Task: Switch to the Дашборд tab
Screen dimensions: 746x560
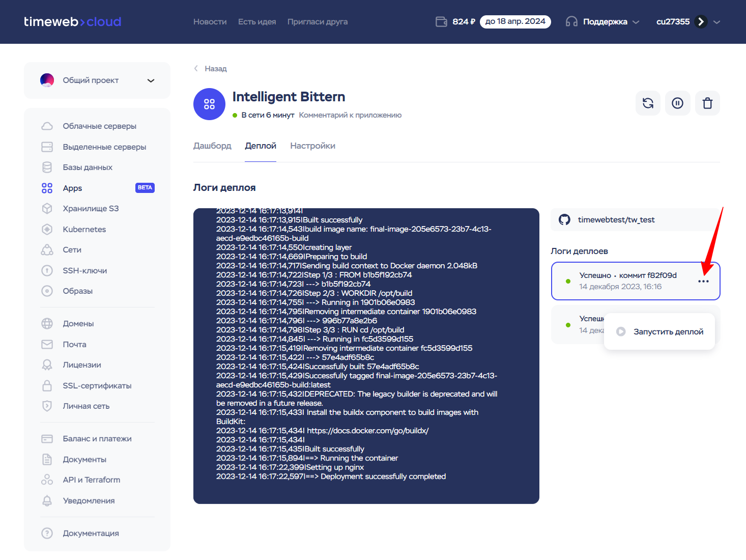Action: [x=212, y=146]
